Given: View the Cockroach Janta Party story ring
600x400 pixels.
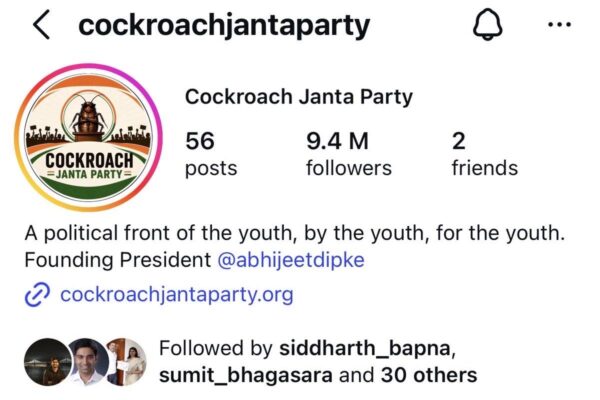Looking at the screenshot, I should (x=88, y=137).
